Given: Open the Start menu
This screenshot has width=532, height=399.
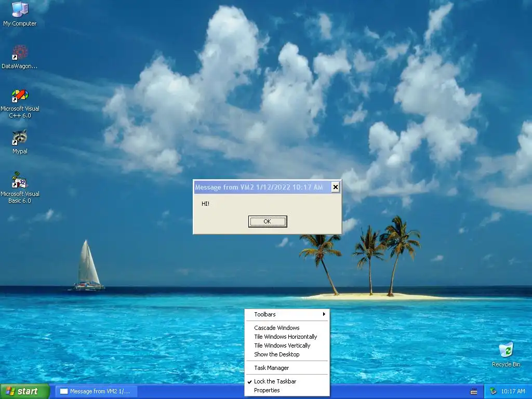Looking at the screenshot, I should point(25,392).
